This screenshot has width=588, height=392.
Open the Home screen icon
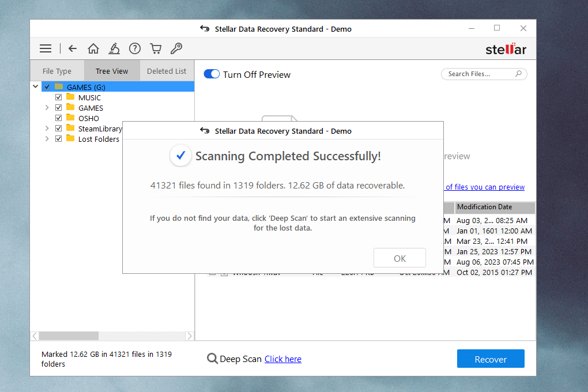click(93, 48)
